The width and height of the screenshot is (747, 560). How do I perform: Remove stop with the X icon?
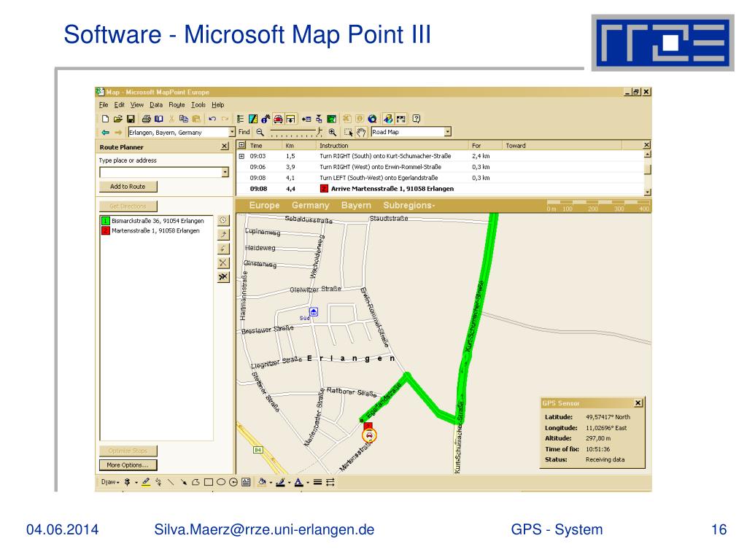coord(223,262)
